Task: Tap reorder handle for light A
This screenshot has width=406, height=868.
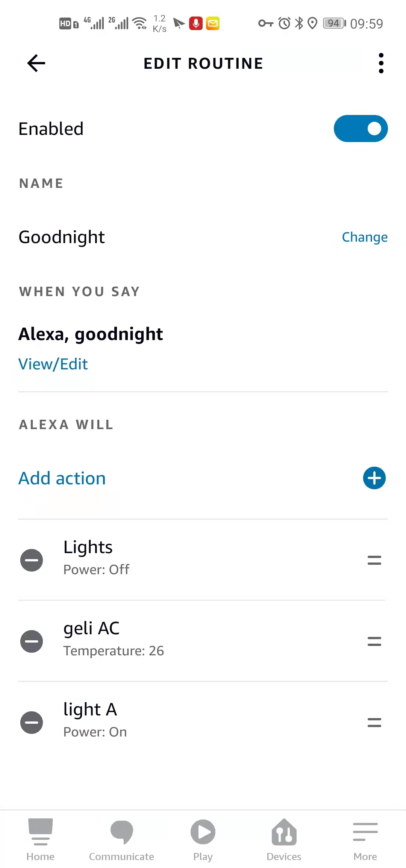Action: pos(374,722)
